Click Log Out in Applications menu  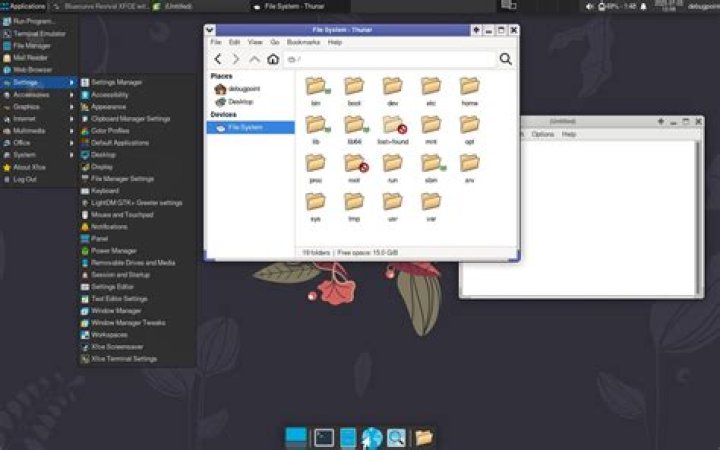point(25,179)
